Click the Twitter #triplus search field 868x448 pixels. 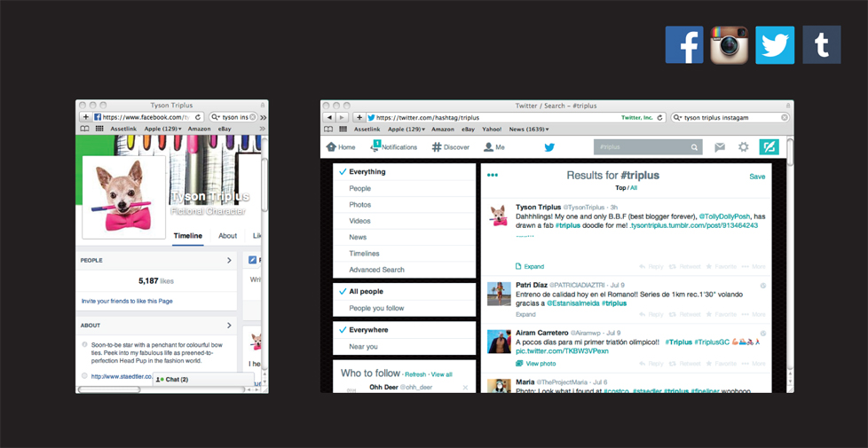(x=641, y=147)
